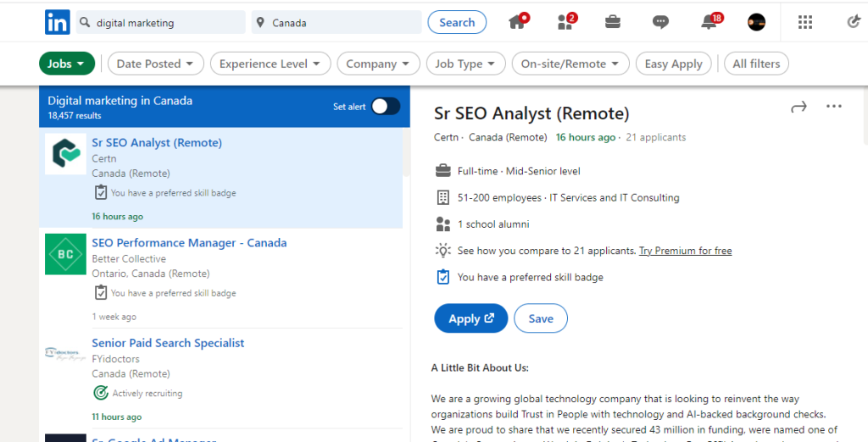Click the Better Collective BC logo
This screenshot has width=868, height=442.
(65, 254)
